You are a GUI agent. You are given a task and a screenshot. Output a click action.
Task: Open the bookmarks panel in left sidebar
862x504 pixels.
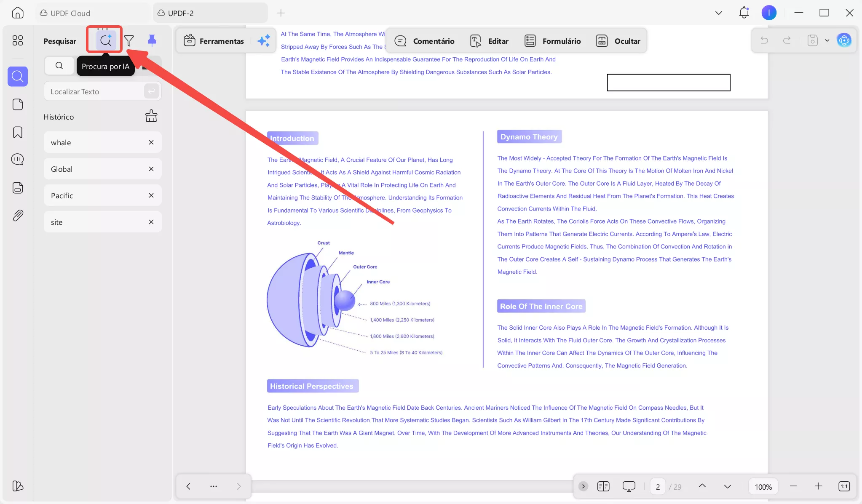(18, 132)
